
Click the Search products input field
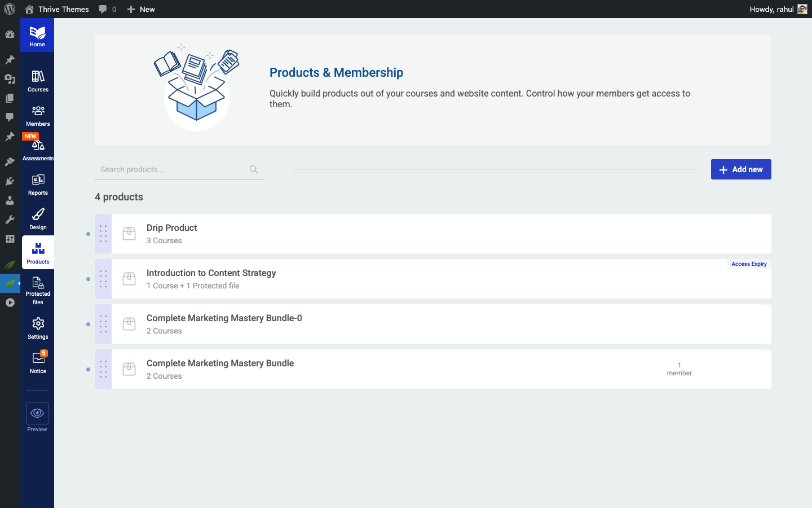[169, 169]
